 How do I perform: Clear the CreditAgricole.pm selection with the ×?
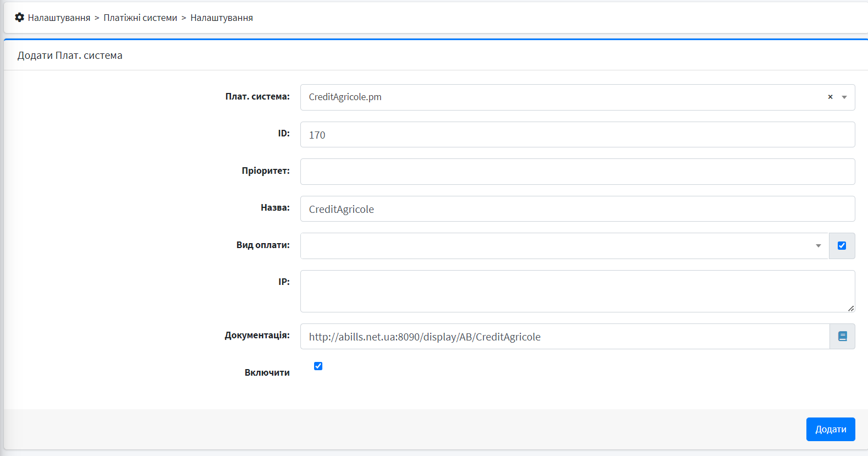830,97
